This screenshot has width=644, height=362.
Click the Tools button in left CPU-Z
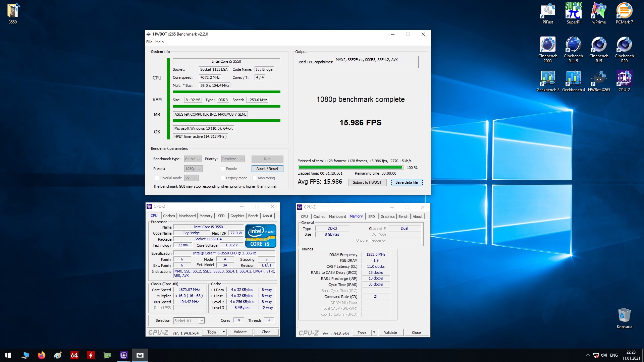pyautogui.click(x=212, y=332)
